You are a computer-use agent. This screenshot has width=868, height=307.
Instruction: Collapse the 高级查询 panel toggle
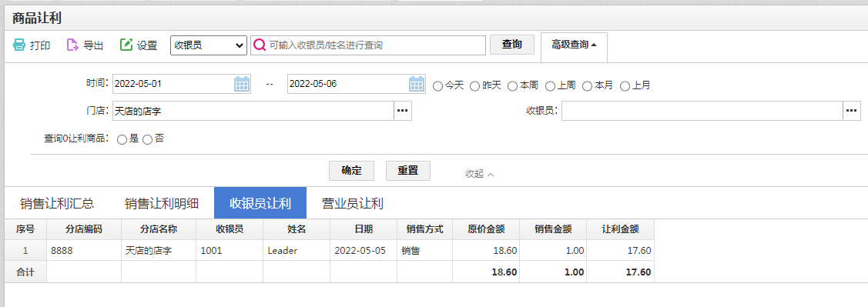[574, 45]
